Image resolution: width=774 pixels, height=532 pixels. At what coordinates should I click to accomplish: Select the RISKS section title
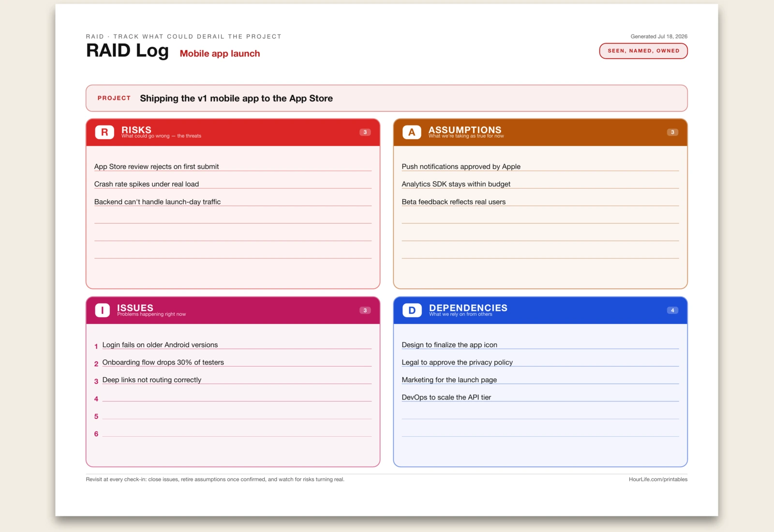point(136,130)
